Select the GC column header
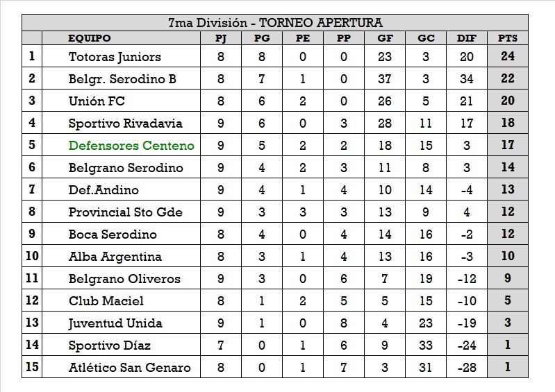This screenshot has width=555, height=392. click(426, 38)
